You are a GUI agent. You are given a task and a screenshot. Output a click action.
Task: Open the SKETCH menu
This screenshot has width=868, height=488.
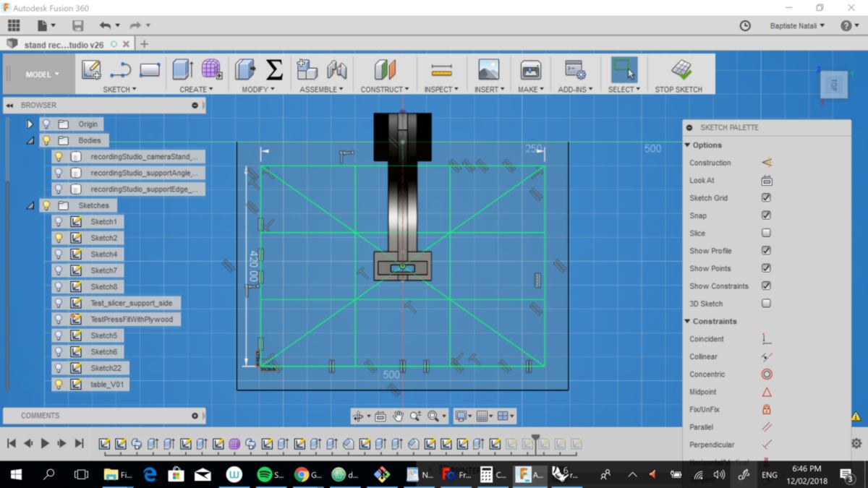(x=119, y=90)
